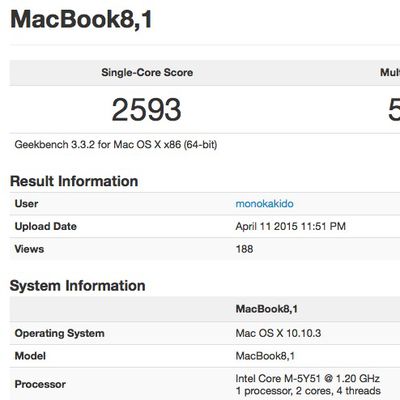Select the 188 views count
The height and width of the screenshot is (400, 400).
[x=244, y=249]
